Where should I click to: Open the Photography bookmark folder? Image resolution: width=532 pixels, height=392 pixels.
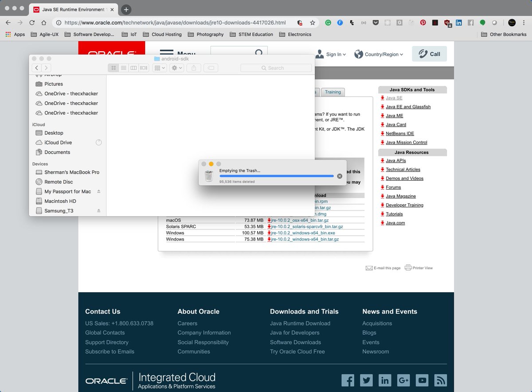[x=205, y=34]
